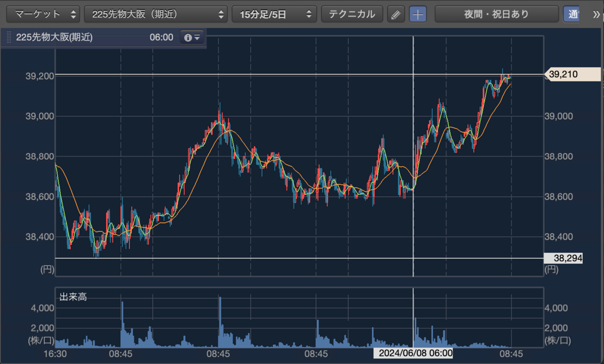The width and height of the screenshot is (604, 364).
Task: Toggle the crosshair cursor button
Action: [x=418, y=15]
